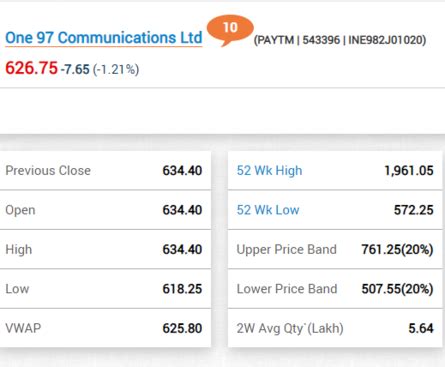Screen dimensions: 445x367
Task: Click the PAYTM ticker code text
Action: coord(275,40)
